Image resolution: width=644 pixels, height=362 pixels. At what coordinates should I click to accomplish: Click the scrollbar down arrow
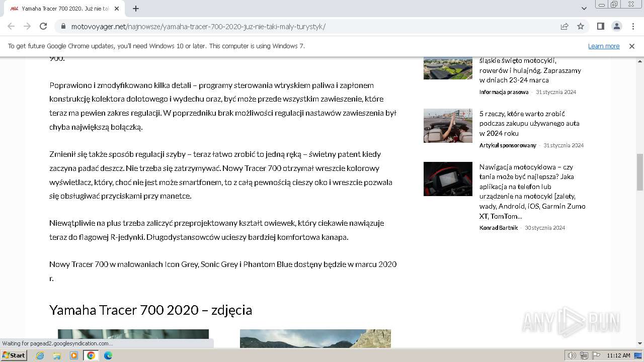(x=640, y=344)
